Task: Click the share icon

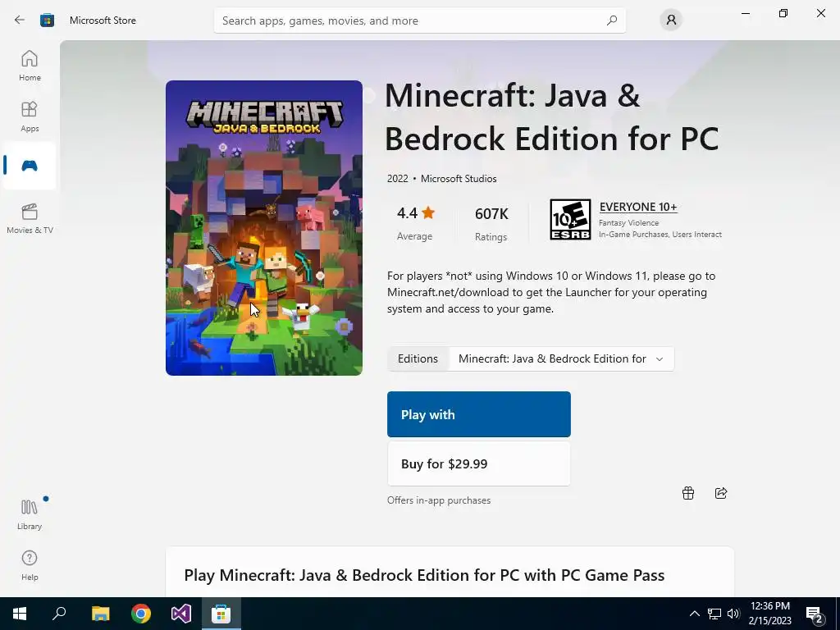Action: point(721,493)
